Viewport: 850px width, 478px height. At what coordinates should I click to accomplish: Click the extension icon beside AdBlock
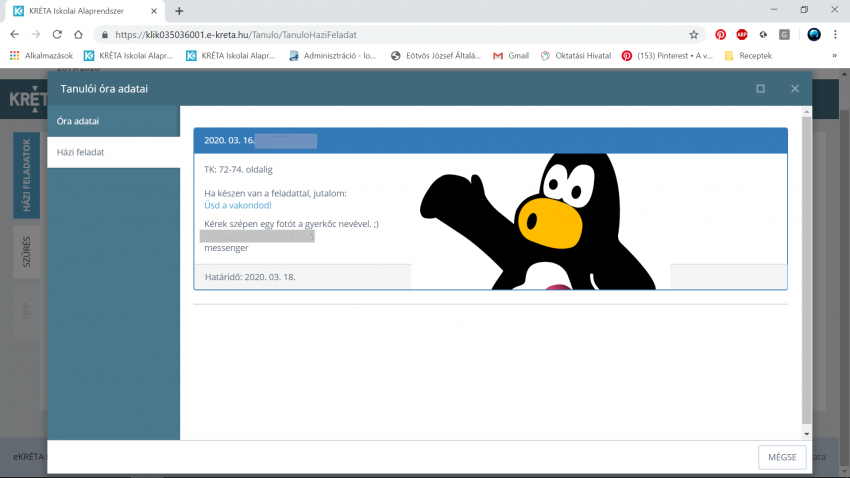click(x=763, y=35)
